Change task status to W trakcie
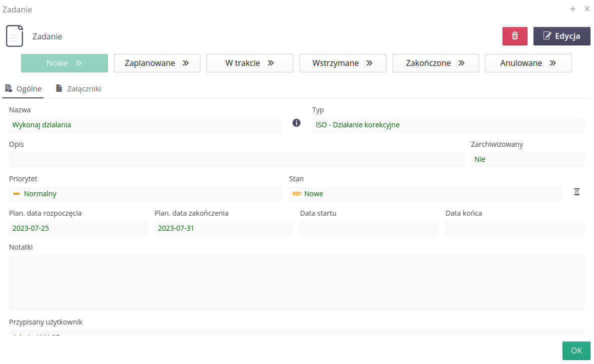 click(249, 63)
